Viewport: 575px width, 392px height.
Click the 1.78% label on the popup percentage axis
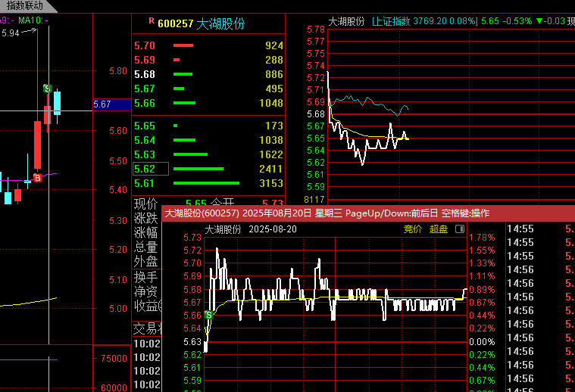pos(482,238)
